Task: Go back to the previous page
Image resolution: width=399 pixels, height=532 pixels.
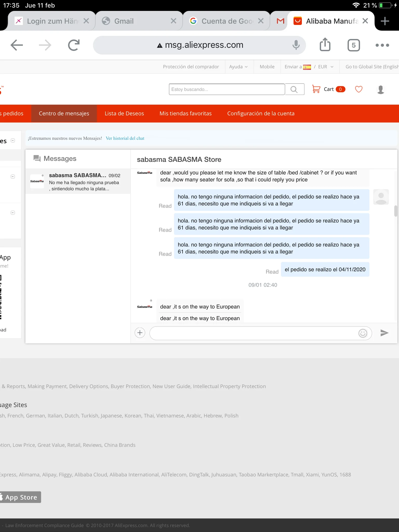Action: tap(17, 45)
